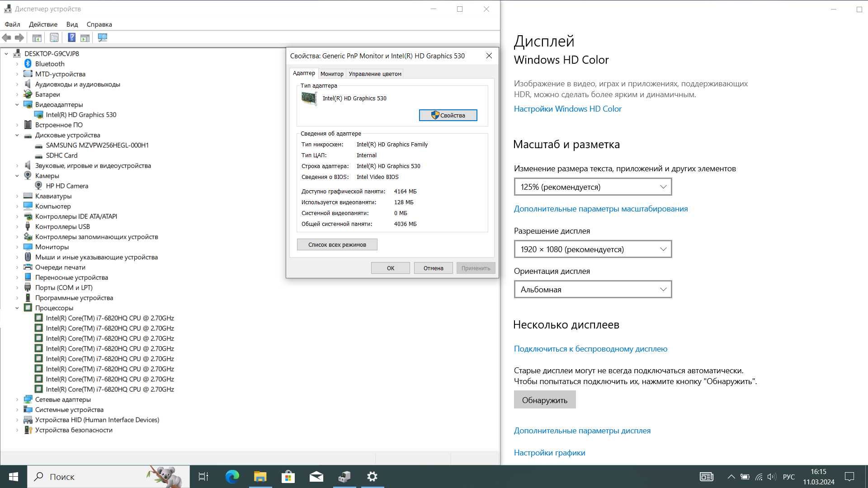Collapse the Процессоры category

pyautogui.click(x=17, y=308)
